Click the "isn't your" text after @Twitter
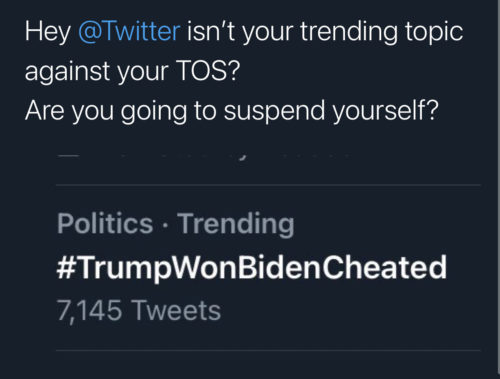The width and height of the screenshot is (500, 379). coord(240,32)
